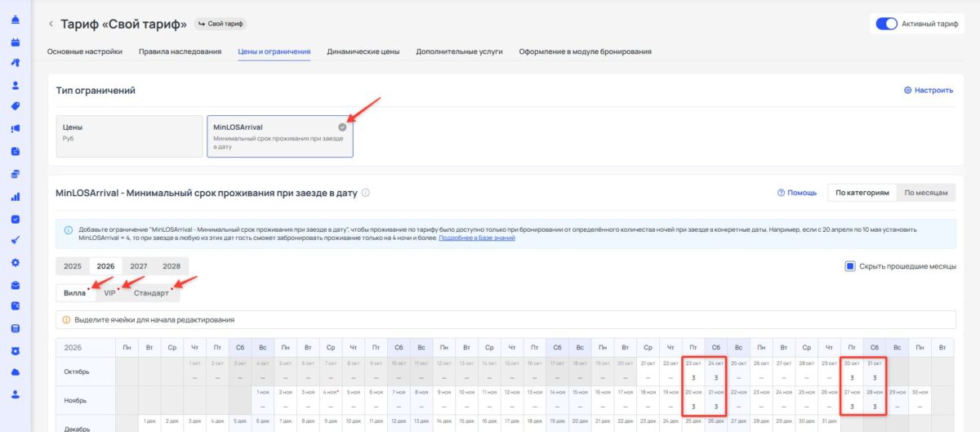Open the checkmark tasks sidebar icon

[16, 219]
